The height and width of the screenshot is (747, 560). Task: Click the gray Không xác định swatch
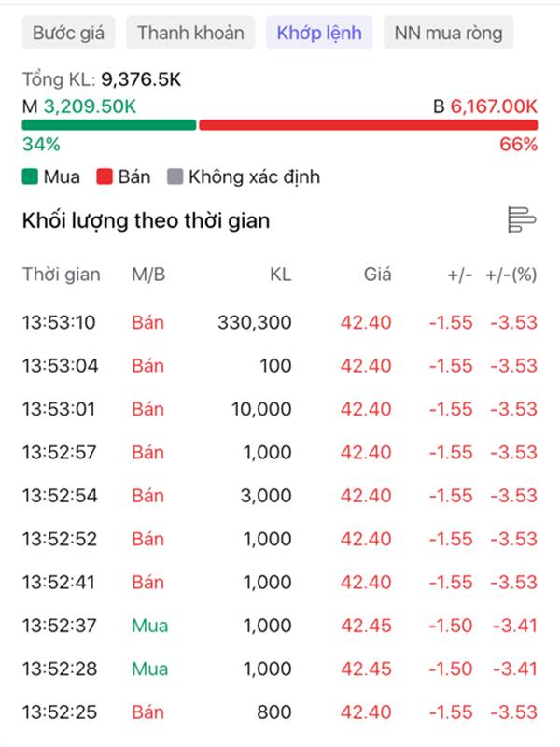point(175,176)
